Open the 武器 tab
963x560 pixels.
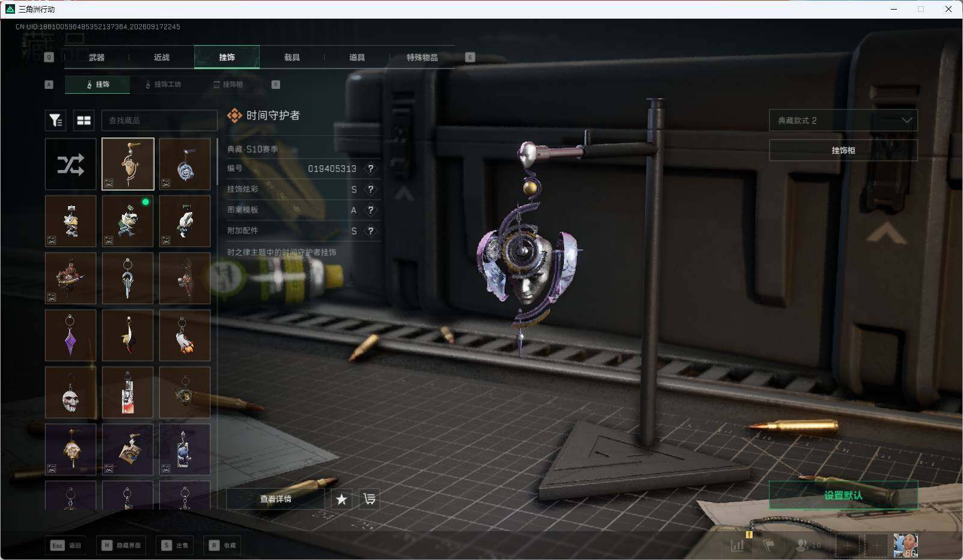pos(97,57)
